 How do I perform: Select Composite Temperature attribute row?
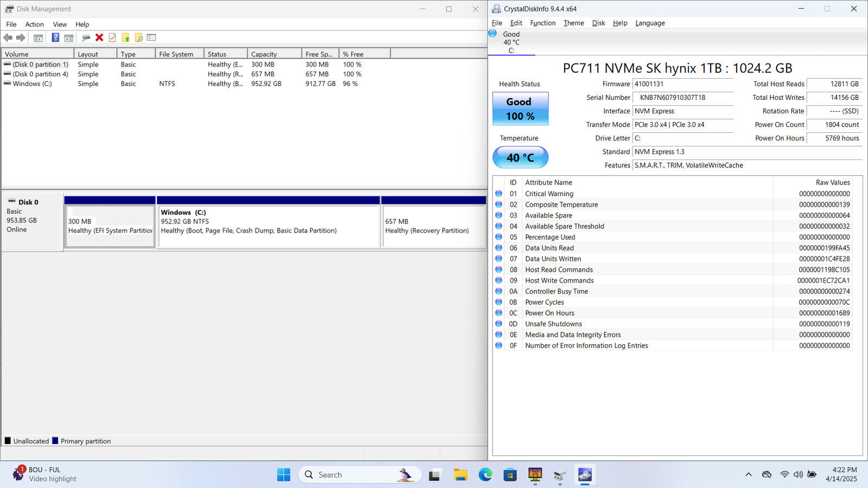click(x=673, y=204)
